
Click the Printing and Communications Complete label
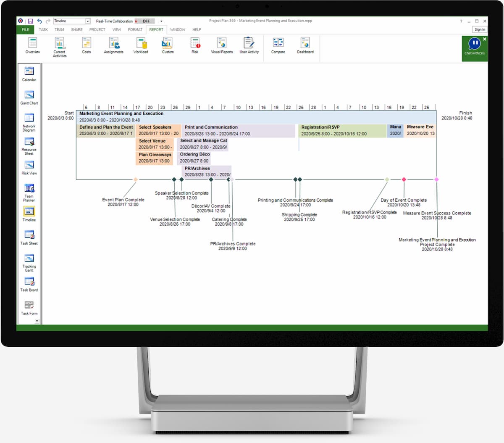point(295,203)
